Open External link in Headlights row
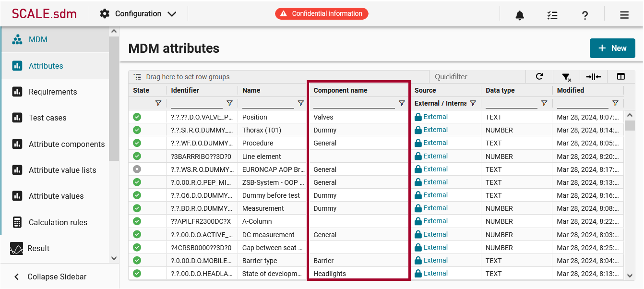 click(435, 273)
